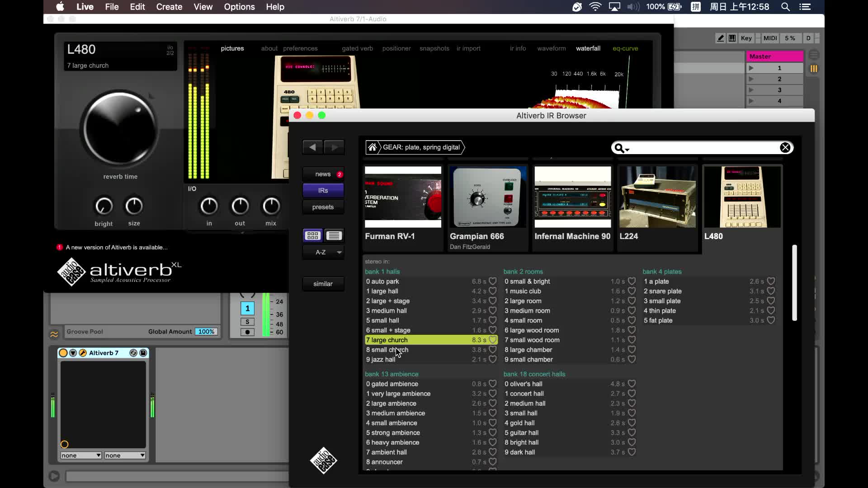Load 3 small plate impulse response

click(x=709, y=301)
